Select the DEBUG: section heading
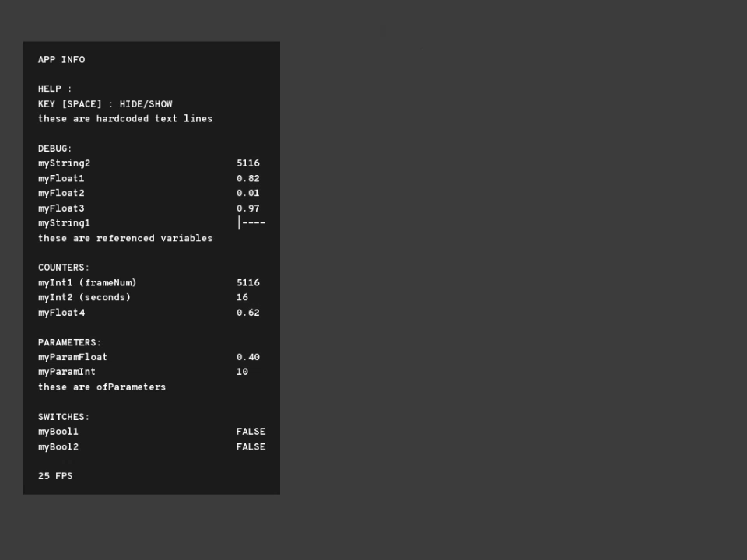 [54, 149]
